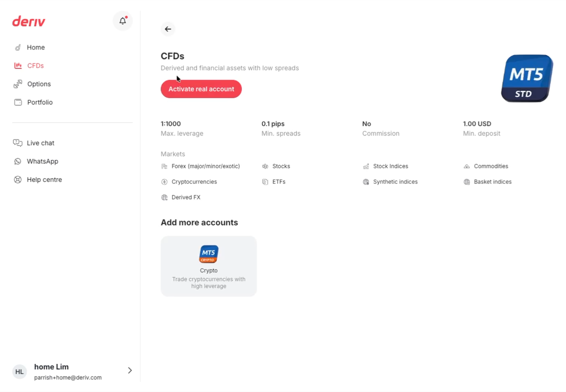Click the ETFs label
566x392 pixels.
click(279, 182)
